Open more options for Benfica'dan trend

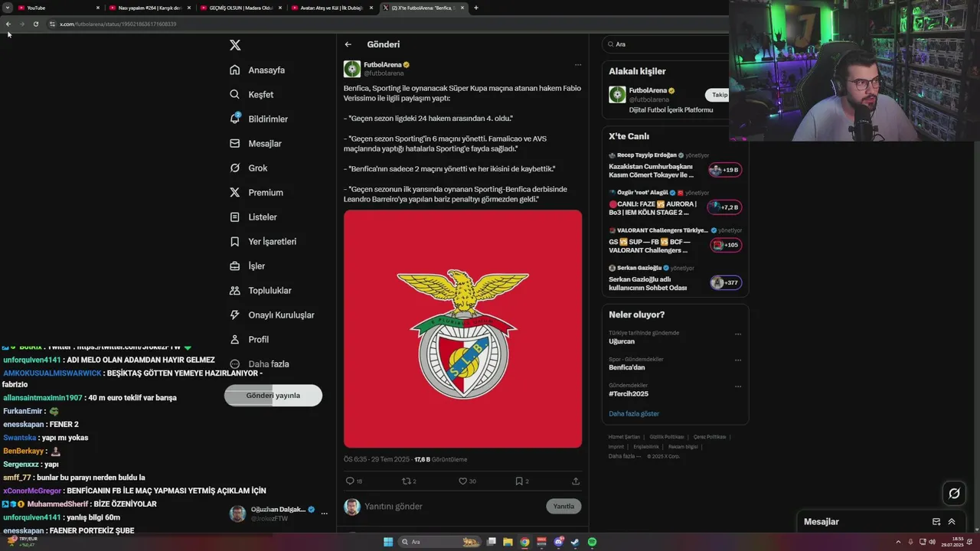click(738, 360)
